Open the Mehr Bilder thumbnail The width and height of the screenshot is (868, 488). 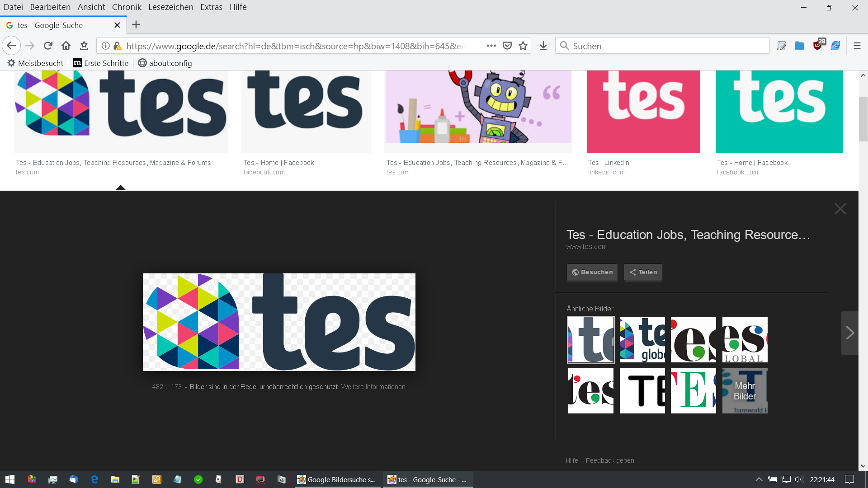coord(745,391)
